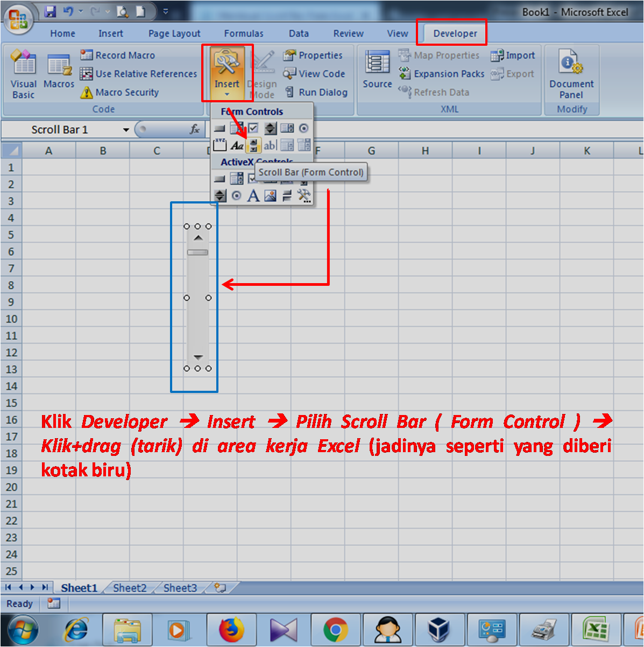Image resolution: width=644 pixels, height=647 pixels.
Task: Insert ActiveX Spin Button
Action: click(x=220, y=195)
